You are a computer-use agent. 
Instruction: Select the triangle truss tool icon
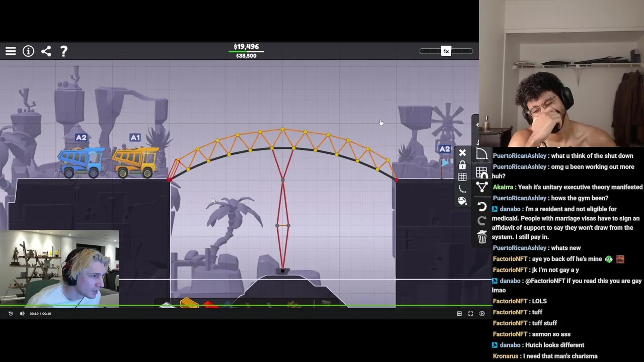482,188
